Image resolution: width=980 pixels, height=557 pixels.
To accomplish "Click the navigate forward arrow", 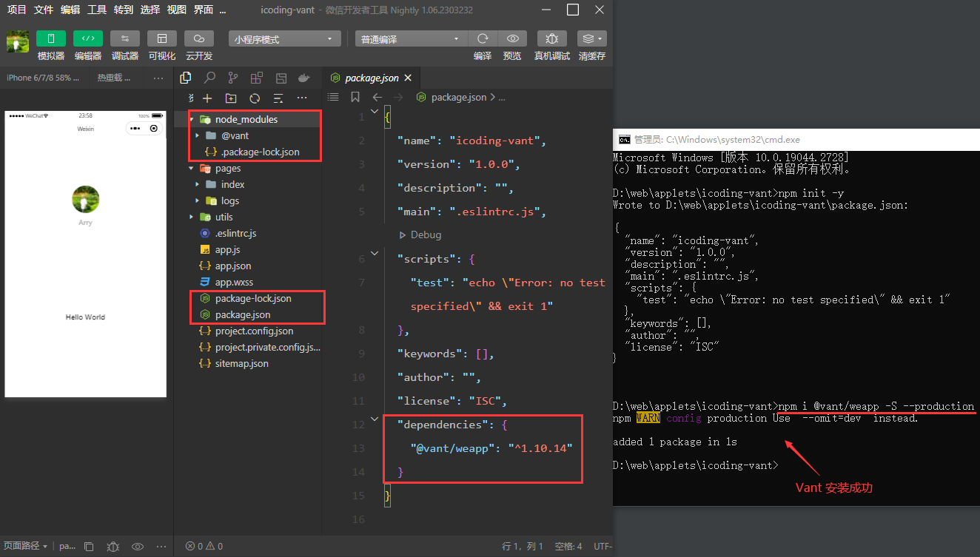I will [x=398, y=97].
